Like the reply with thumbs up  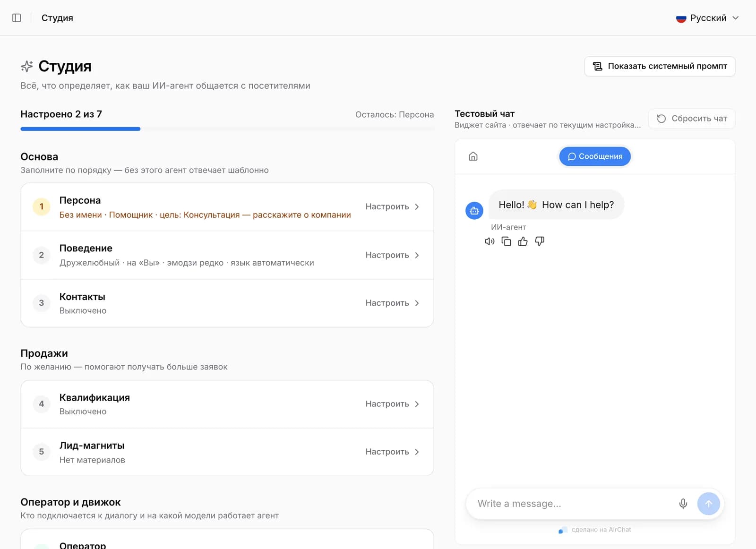(523, 241)
